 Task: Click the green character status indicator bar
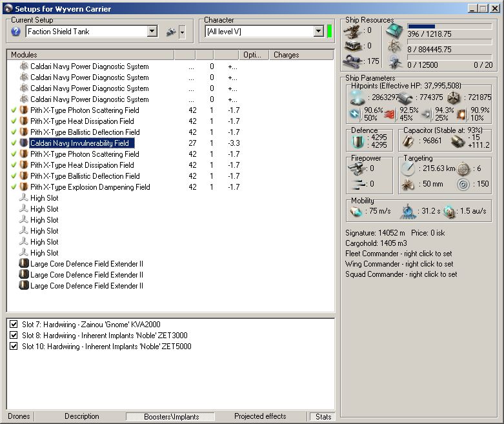coord(330,32)
